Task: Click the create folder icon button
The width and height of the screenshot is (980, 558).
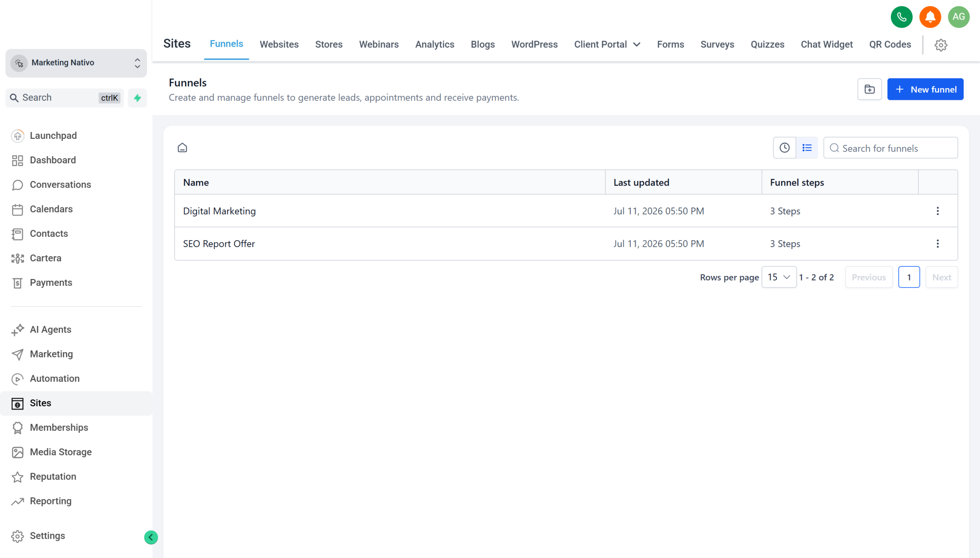Action: click(x=869, y=89)
